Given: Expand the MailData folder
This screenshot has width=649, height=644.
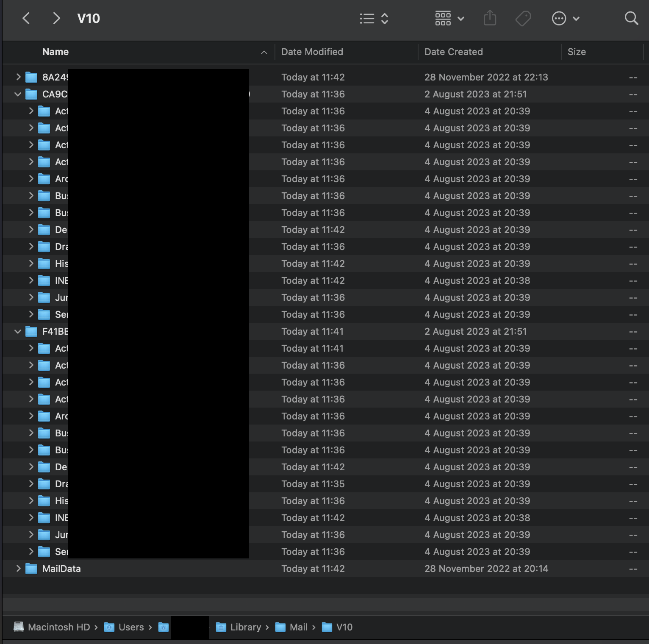Looking at the screenshot, I should click(x=18, y=568).
